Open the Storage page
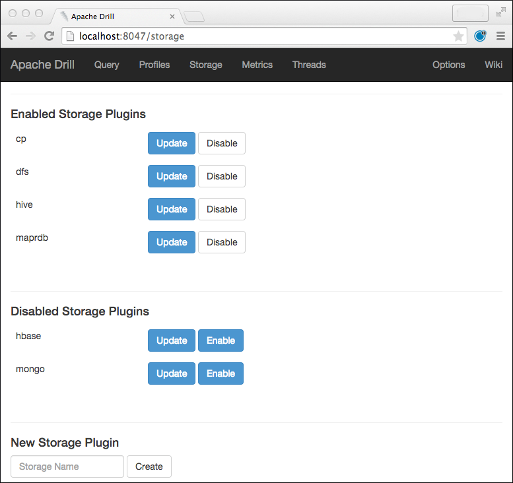Image resolution: width=513 pixels, height=483 pixels. [x=206, y=65]
